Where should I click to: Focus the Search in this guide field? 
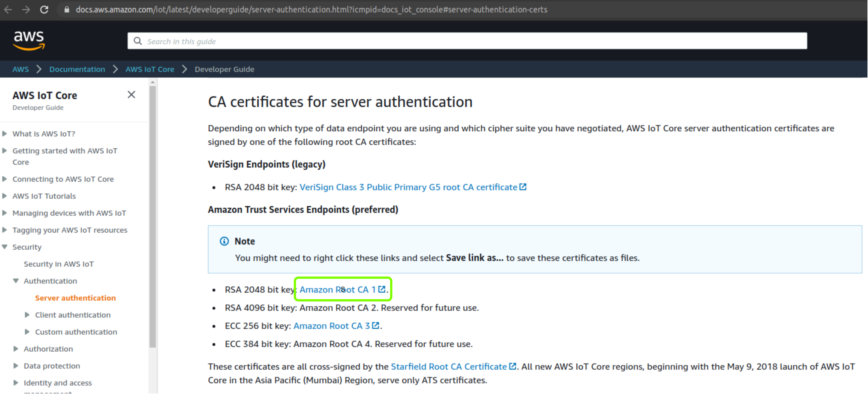tap(467, 41)
